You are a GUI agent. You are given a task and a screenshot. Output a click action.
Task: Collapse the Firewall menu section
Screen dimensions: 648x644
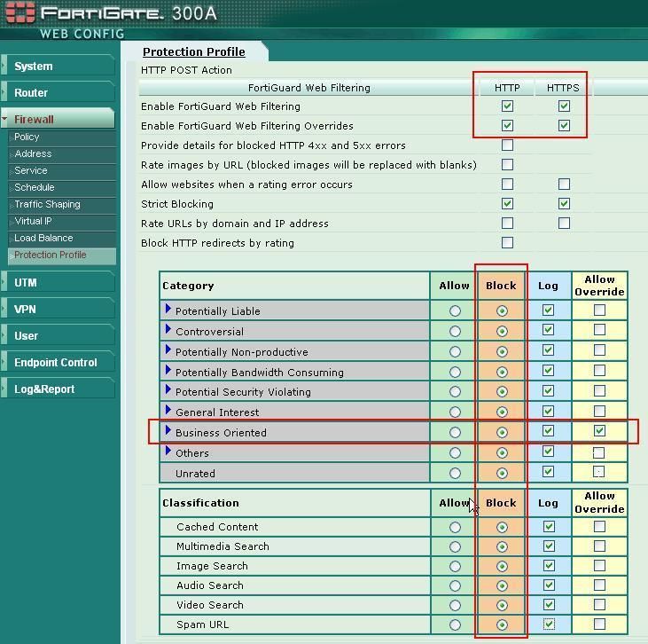pyautogui.click(x=58, y=119)
